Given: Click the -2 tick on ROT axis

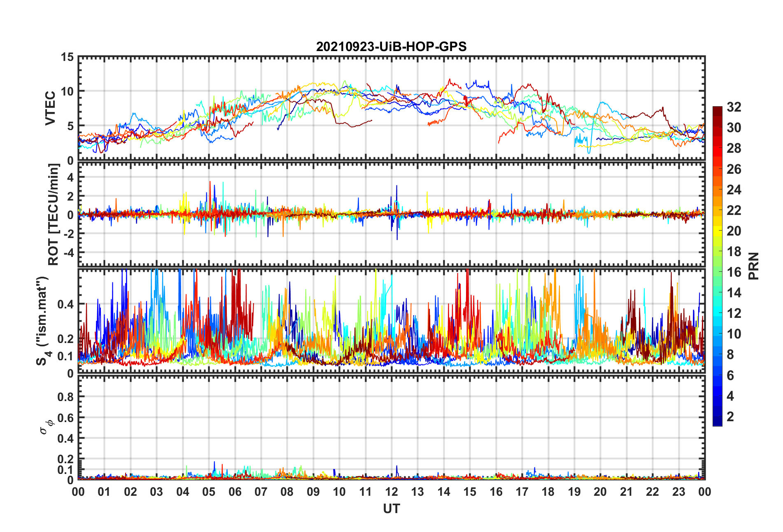Looking at the screenshot, I should pos(69,233).
